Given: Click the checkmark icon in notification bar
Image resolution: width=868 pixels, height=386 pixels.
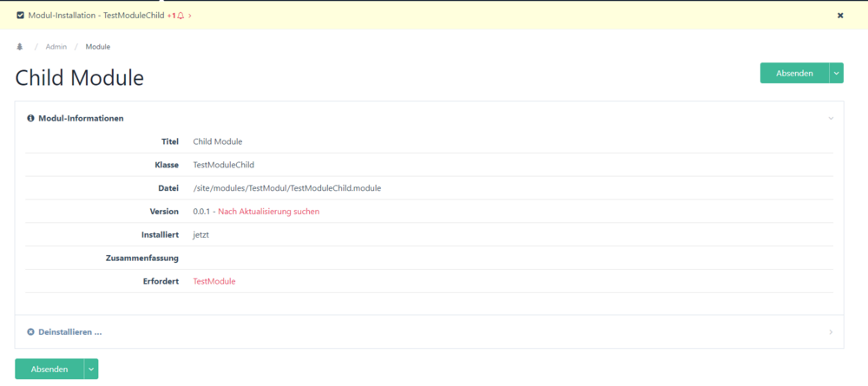Looking at the screenshot, I should (20, 16).
